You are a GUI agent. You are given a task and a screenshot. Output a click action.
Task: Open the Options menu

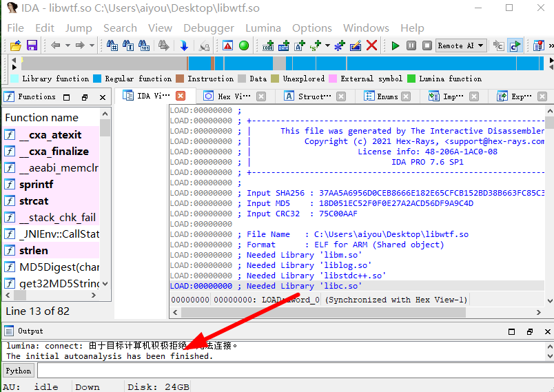[312, 28]
